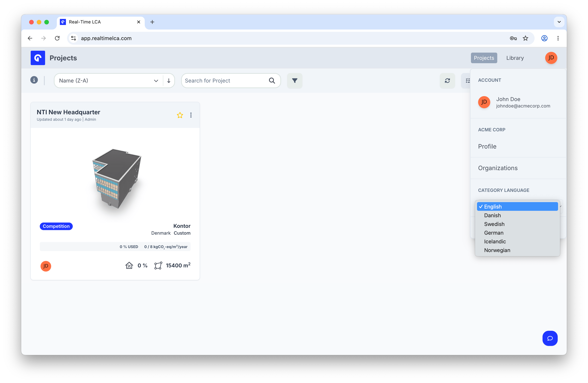Open the building model thumbnail
This screenshot has height=383, width=588.
tap(117, 179)
